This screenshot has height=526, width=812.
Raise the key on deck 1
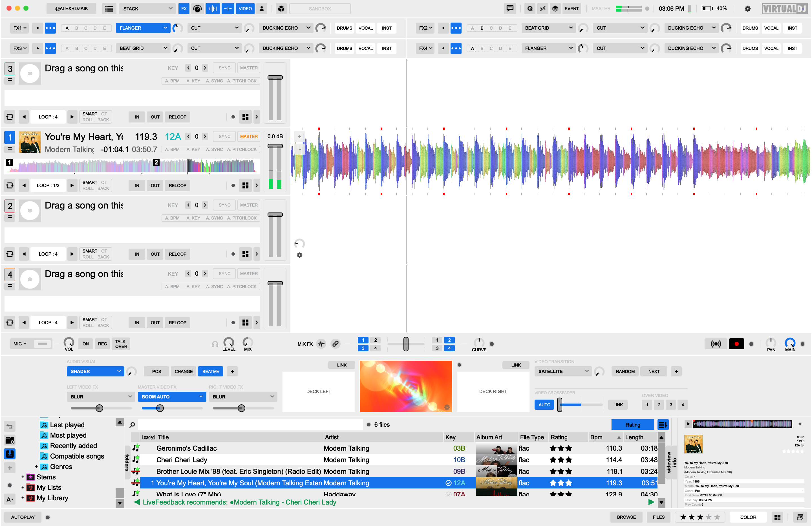coord(205,136)
